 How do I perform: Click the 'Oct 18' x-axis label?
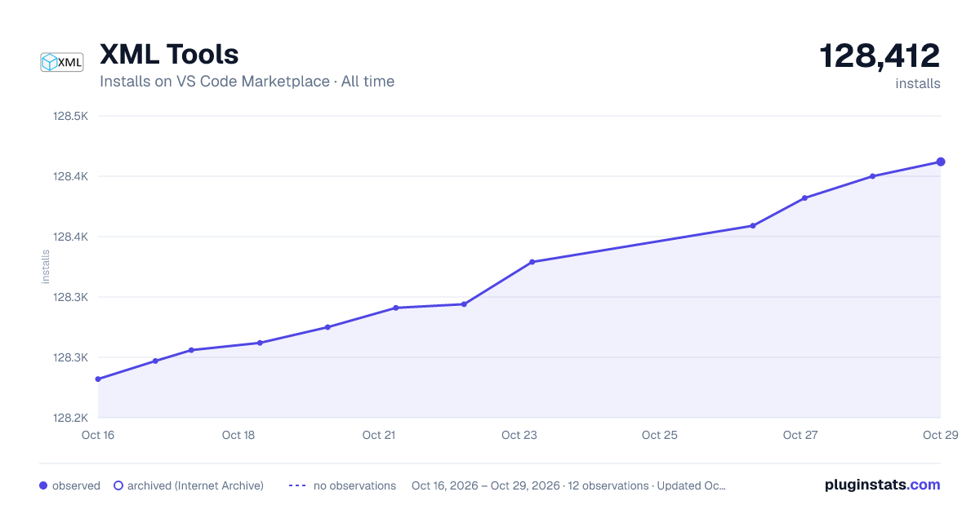[x=238, y=435]
